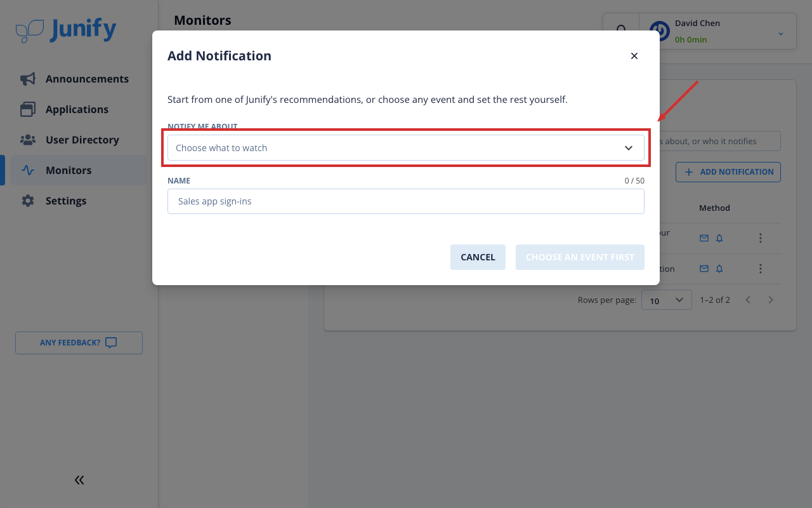Collapse the sidebar with double-chevron icon
The width and height of the screenshot is (812, 508).
pos(79,480)
